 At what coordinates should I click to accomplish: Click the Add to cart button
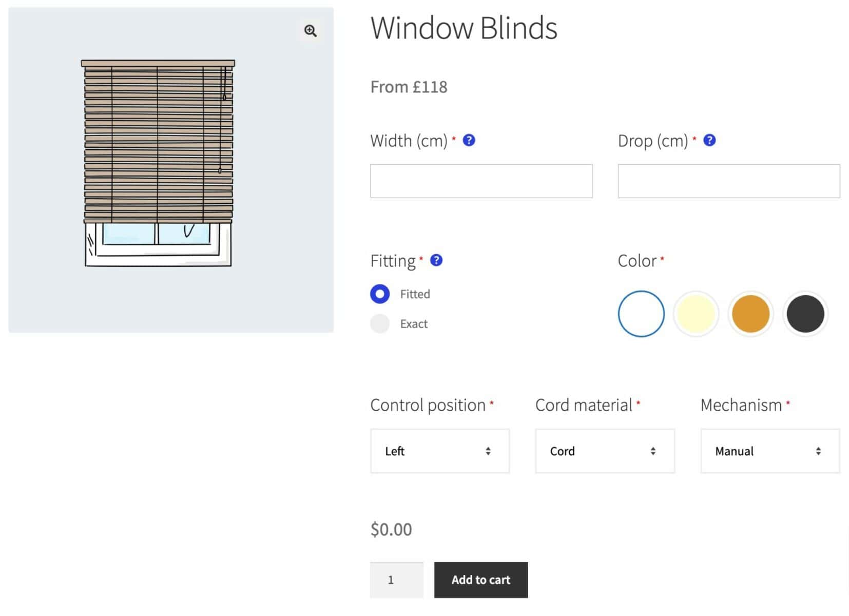click(481, 580)
